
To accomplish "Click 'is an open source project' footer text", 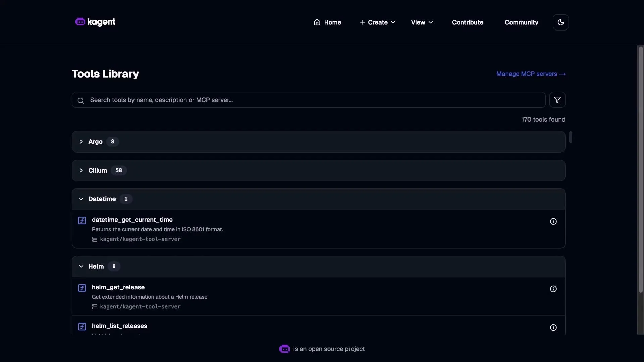I will (329, 349).
